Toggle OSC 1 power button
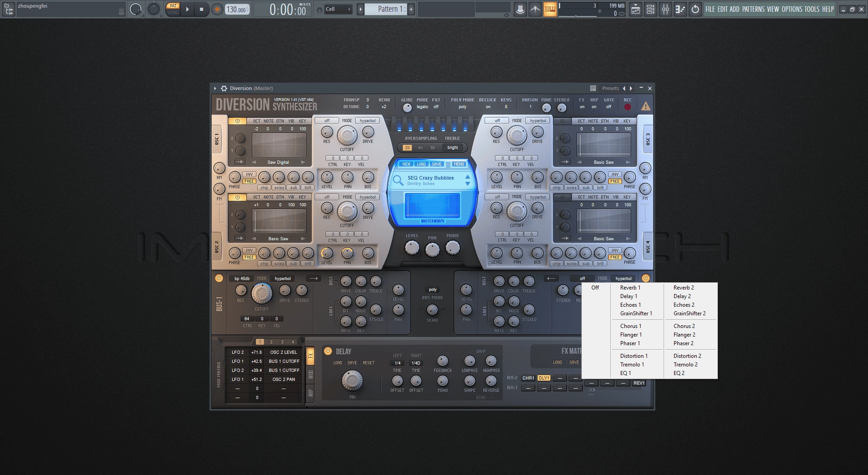This screenshot has height=475, width=868. pos(237,121)
